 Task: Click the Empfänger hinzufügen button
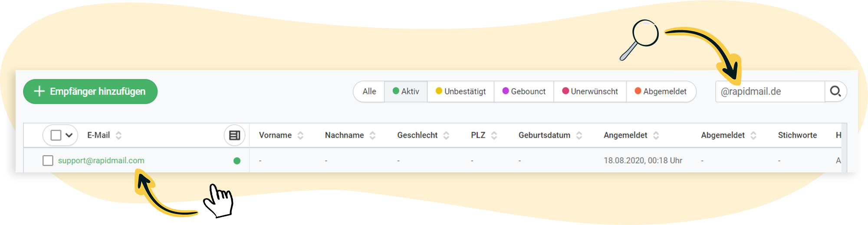point(90,92)
